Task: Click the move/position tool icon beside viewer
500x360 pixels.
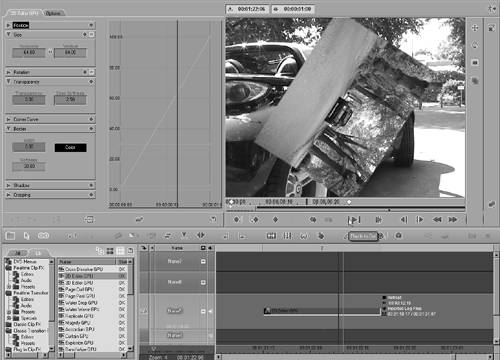Action: 475,28
